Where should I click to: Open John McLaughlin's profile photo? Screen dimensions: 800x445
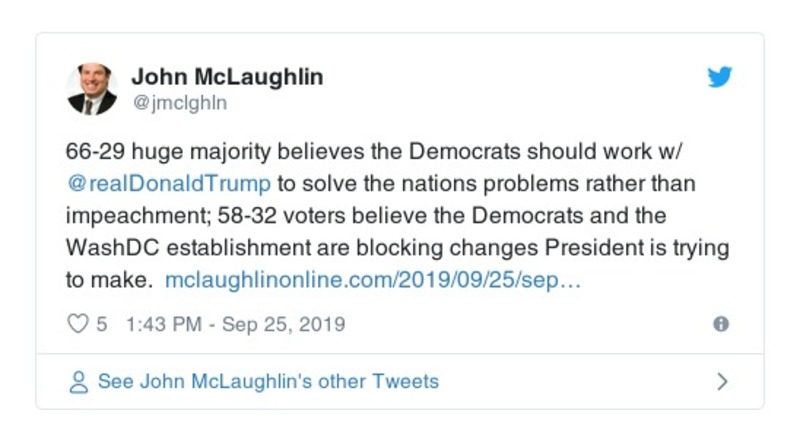point(92,89)
